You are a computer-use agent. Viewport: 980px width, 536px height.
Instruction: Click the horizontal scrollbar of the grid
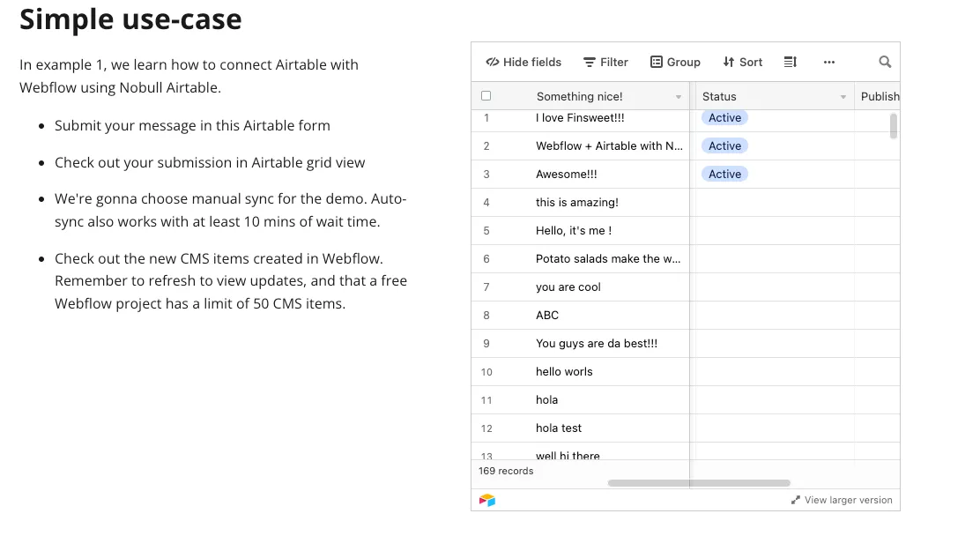point(699,483)
